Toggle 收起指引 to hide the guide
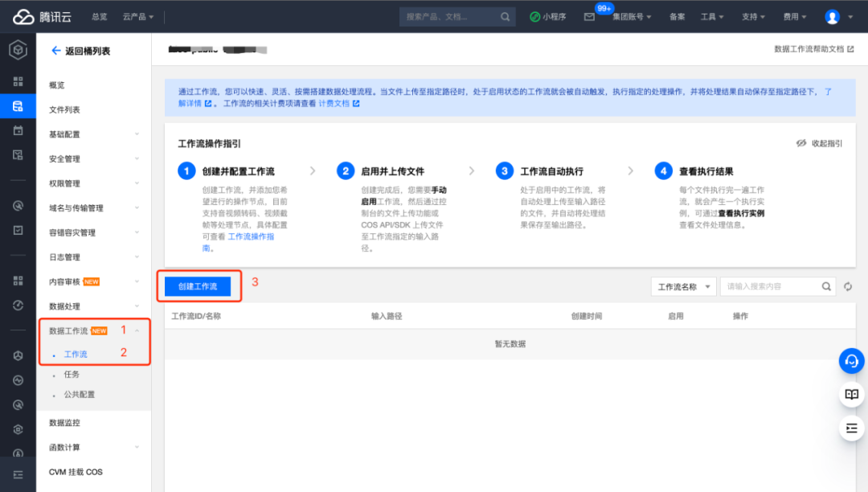Viewport: 868px width, 492px height. pyautogui.click(x=819, y=143)
